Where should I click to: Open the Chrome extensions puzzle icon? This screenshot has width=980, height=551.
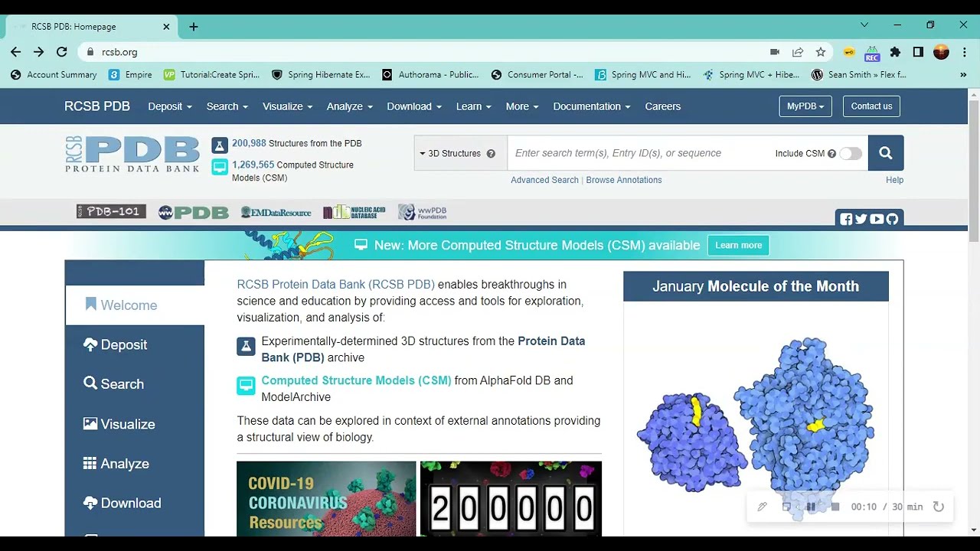click(895, 52)
